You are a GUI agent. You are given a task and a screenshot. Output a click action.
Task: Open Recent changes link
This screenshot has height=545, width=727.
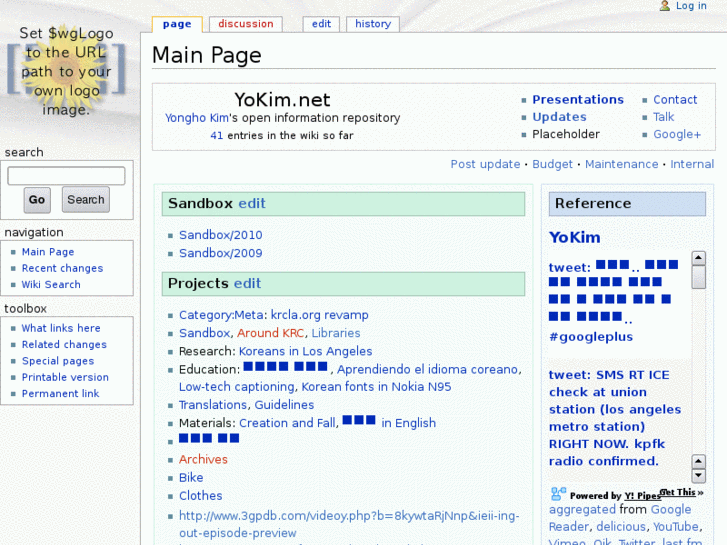point(62,268)
